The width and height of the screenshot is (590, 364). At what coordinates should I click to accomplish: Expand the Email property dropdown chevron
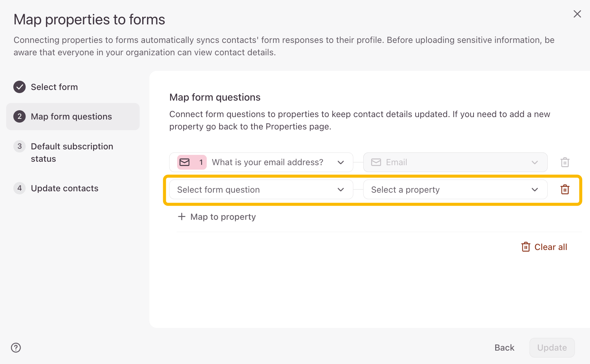(535, 162)
